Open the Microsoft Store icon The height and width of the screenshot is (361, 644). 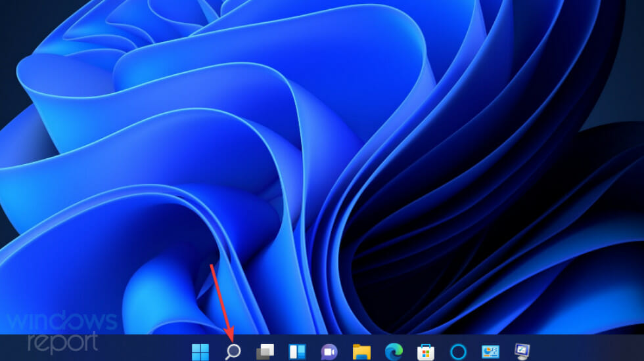(426, 352)
